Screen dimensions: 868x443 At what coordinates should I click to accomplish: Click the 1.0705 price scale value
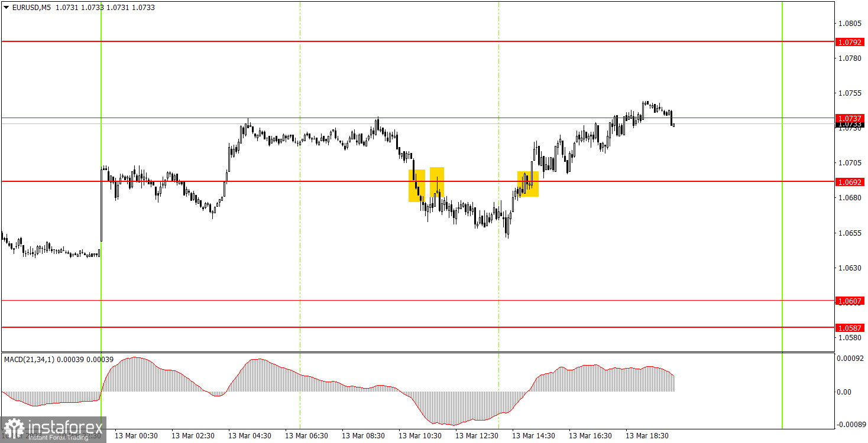coord(849,163)
